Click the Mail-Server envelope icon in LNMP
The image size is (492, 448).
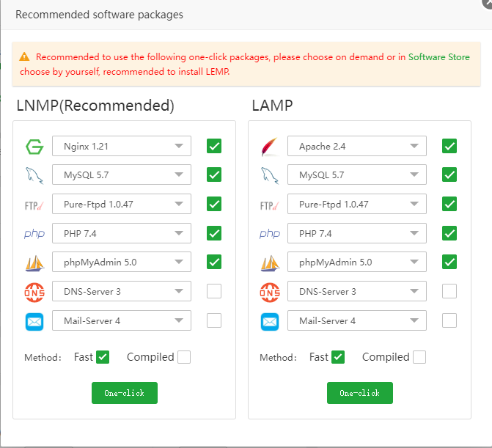[x=34, y=322]
